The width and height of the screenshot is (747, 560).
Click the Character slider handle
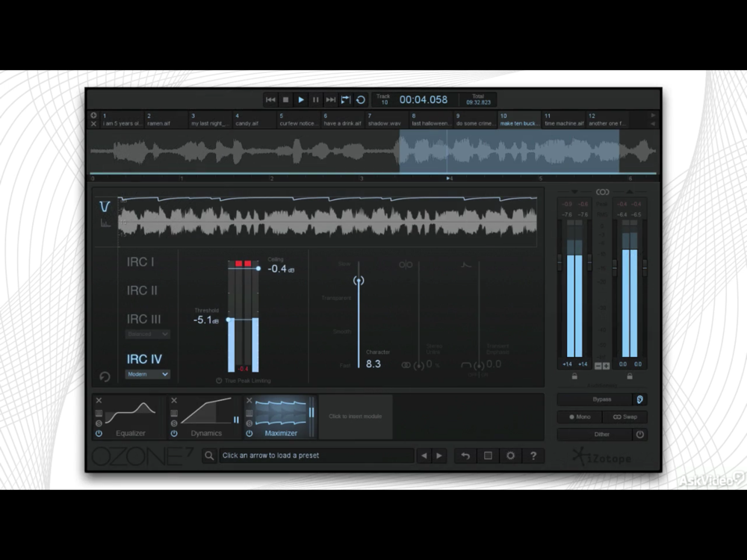point(359,281)
